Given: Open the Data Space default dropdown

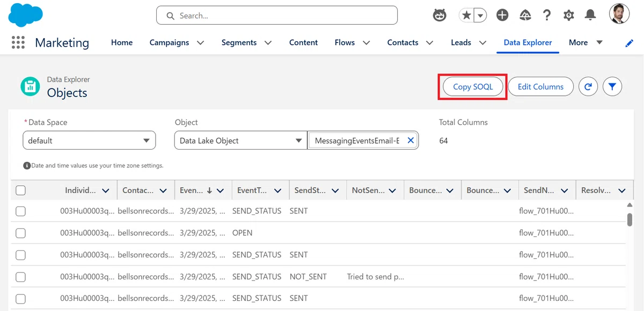Looking at the screenshot, I should 89,140.
